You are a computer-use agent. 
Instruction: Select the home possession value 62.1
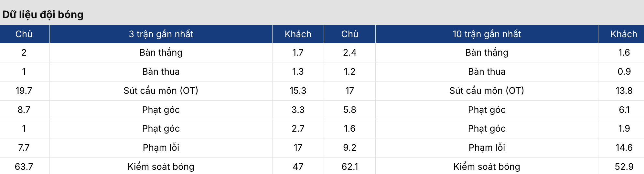point(349,167)
